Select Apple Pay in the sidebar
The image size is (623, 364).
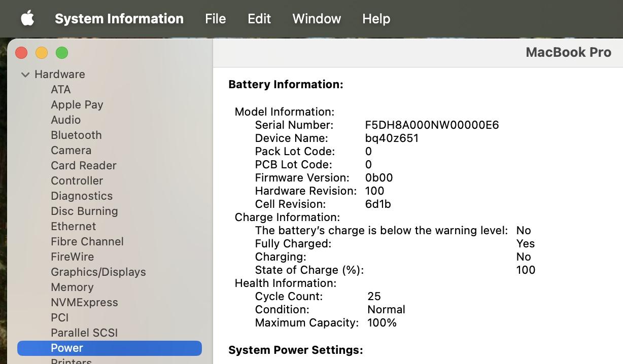coord(77,104)
